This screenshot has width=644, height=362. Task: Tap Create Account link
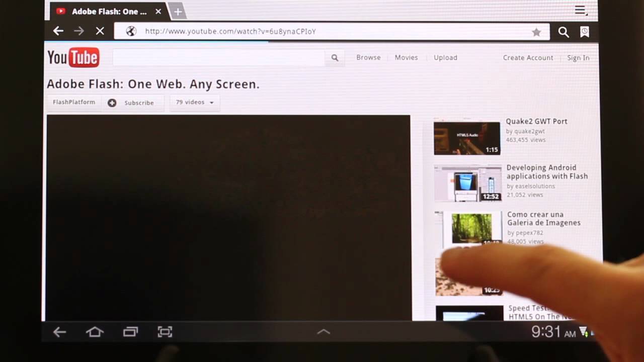528,58
